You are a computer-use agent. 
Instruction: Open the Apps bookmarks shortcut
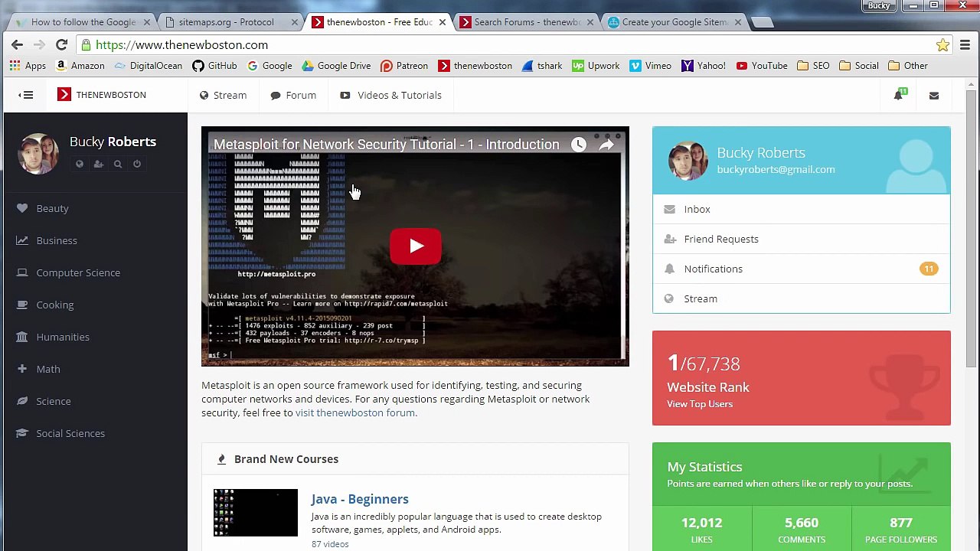point(28,66)
